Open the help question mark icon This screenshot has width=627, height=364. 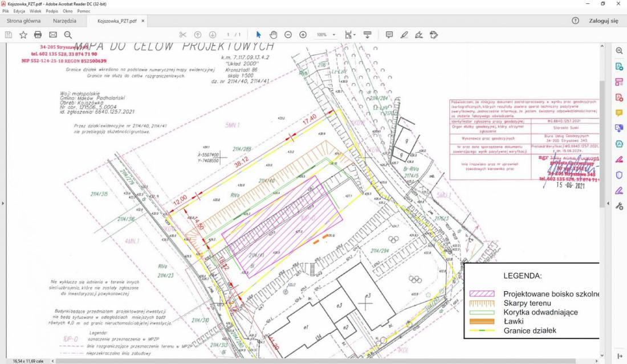(x=575, y=21)
